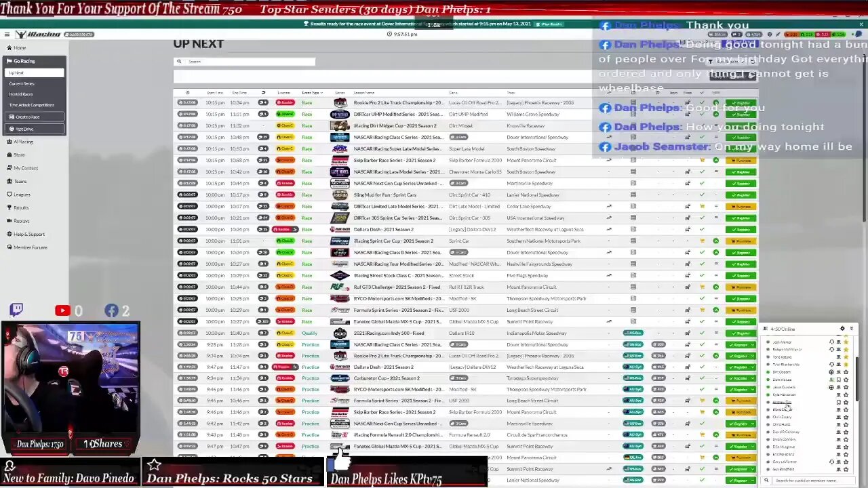This screenshot has height=488, width=868.
Task: Click the Ruf GT3 Challenge series logo
Action: (340, 287)
